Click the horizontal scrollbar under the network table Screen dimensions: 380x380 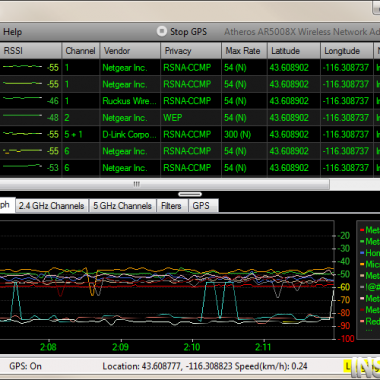[x=165, y=184]
